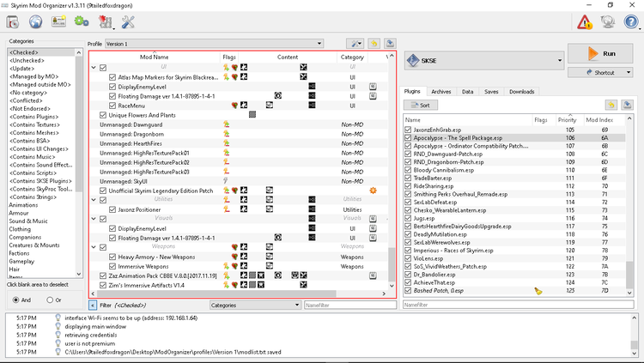Open the Categories group-by dropdown

click(x=255, y=306)
